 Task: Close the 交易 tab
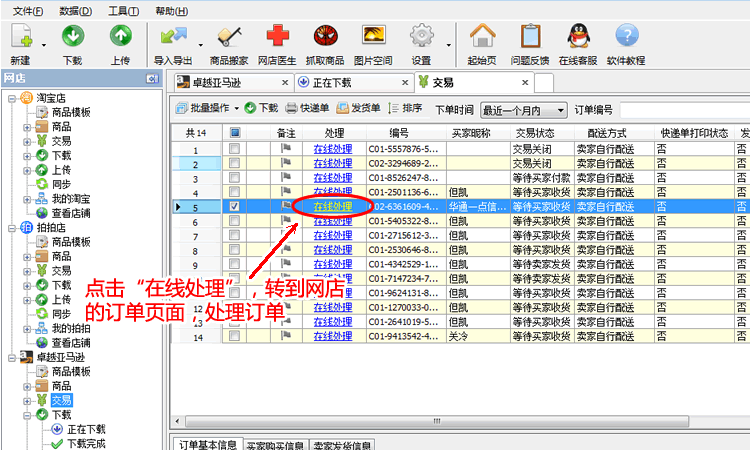[x=525, y=82]
